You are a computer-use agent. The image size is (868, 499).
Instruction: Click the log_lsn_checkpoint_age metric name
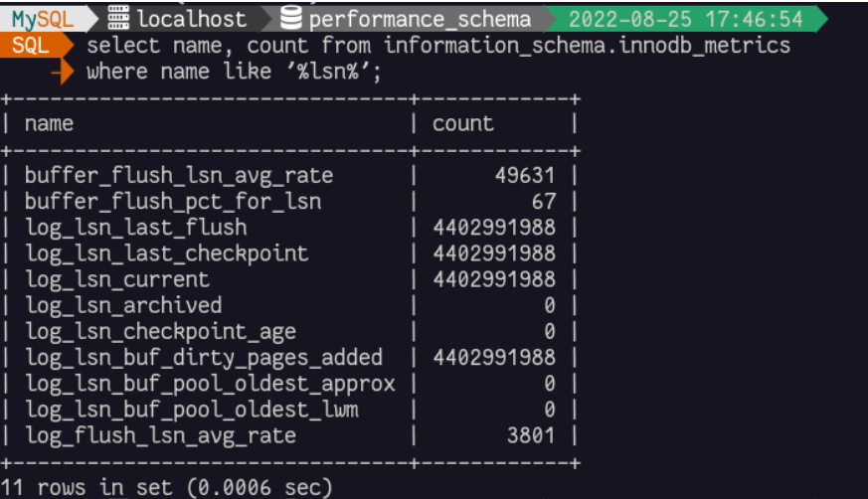pyautogui.click(x=160, y=331)
